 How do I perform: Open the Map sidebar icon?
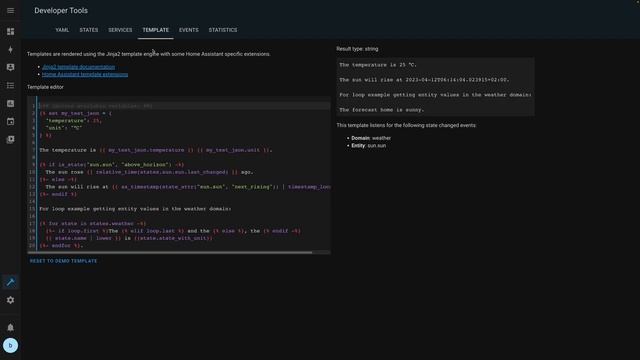click(11, 67)
